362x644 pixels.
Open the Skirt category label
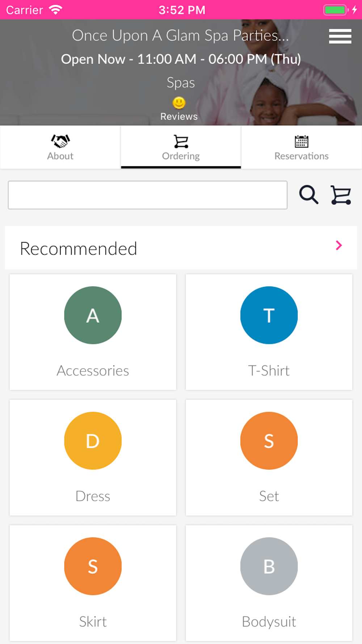pos(93,622)
